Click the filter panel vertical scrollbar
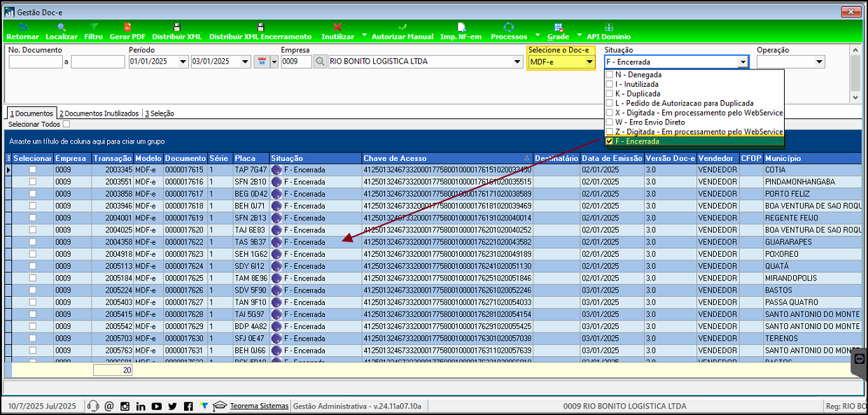 pyautogui.click(x=855, y=74)
